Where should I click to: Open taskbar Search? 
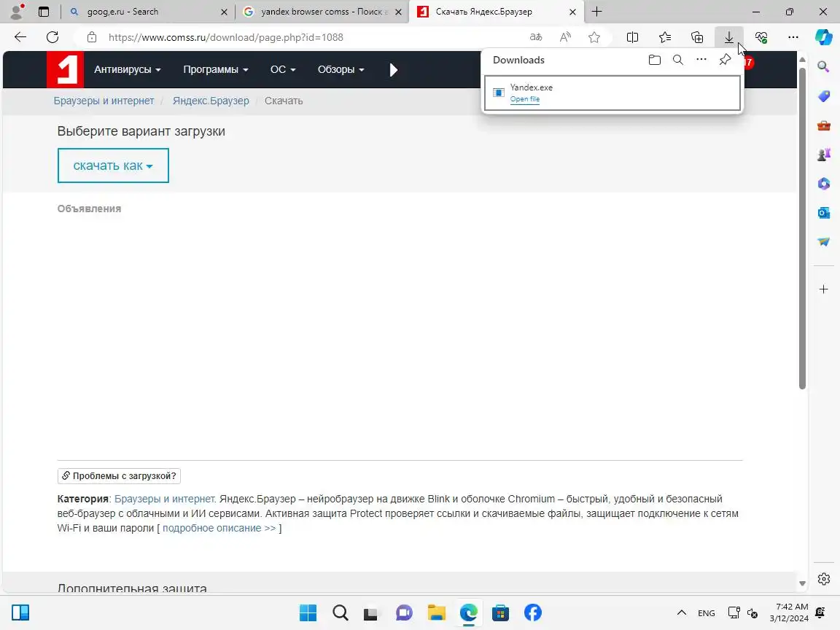click(341, 612)
